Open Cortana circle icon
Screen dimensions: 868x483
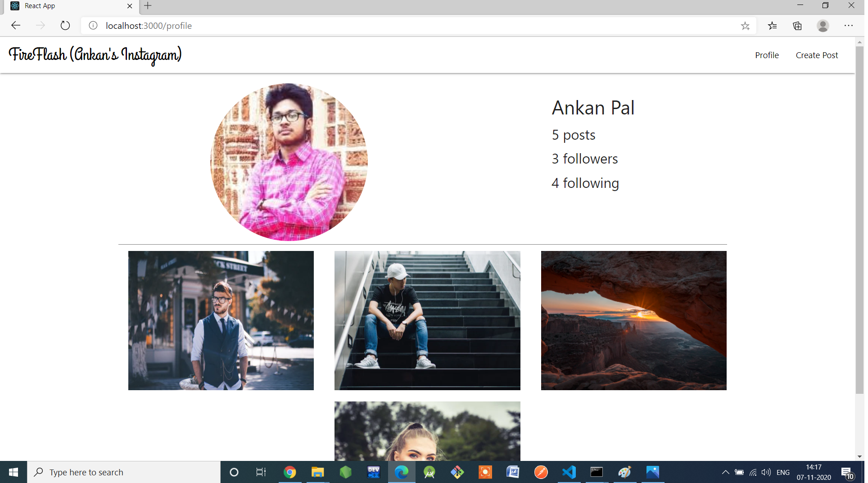[234, 472]
